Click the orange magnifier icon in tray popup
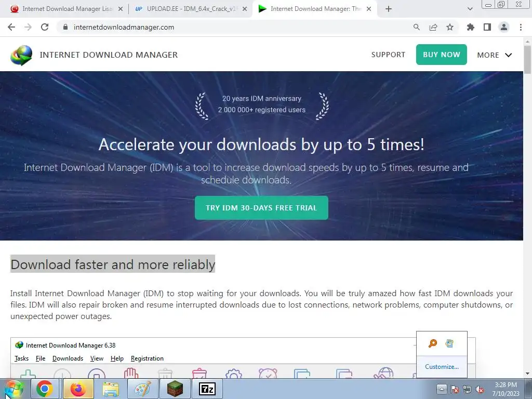 point(433,343)
